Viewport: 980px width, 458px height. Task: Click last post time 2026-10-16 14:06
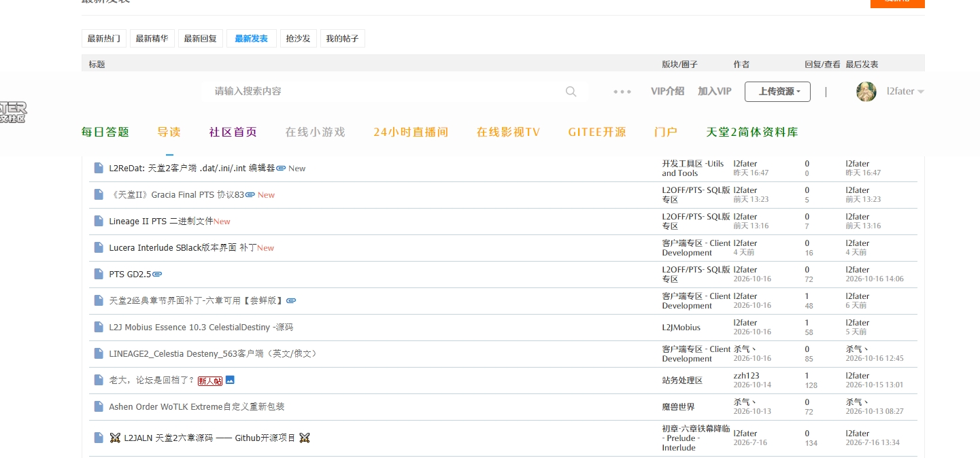click(x=875, y=279)
